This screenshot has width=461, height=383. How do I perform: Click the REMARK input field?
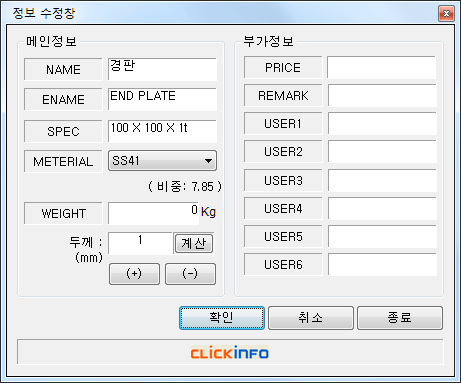[x=382, y=95]
